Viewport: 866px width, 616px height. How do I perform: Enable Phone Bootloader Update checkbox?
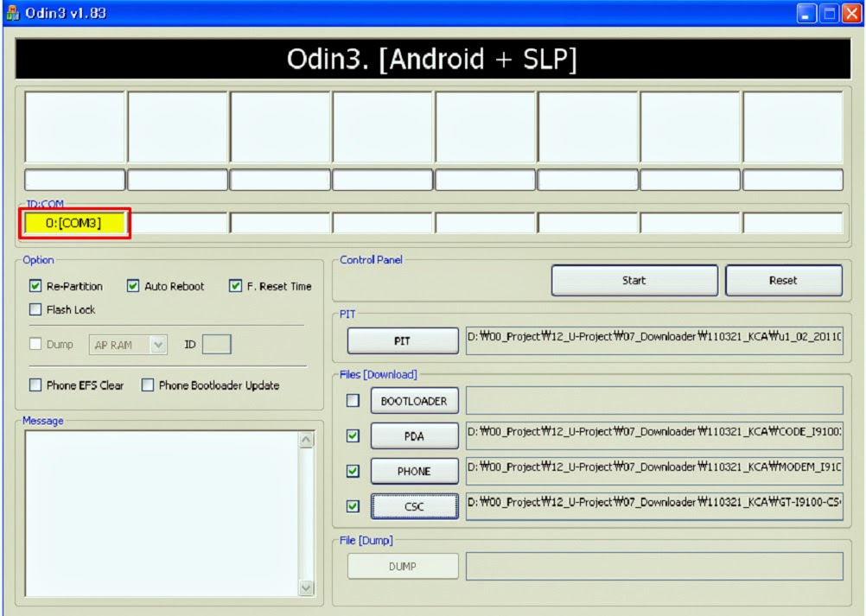click(148, 384)
